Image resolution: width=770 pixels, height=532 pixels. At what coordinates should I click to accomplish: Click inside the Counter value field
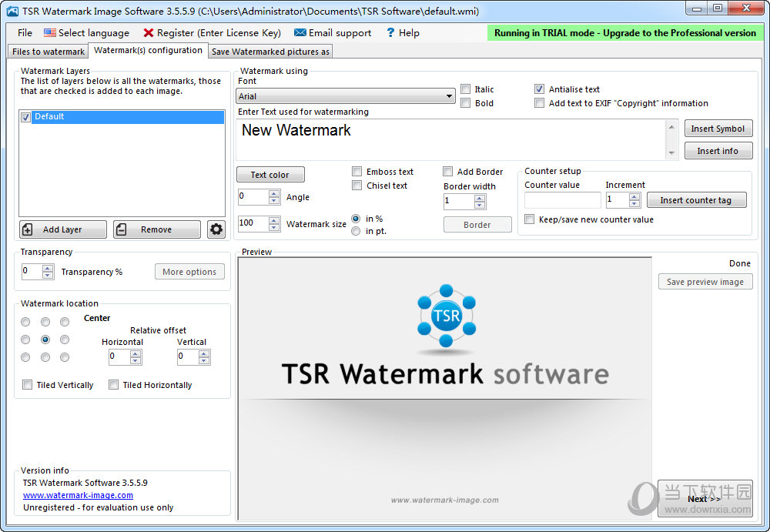(563, 199)
